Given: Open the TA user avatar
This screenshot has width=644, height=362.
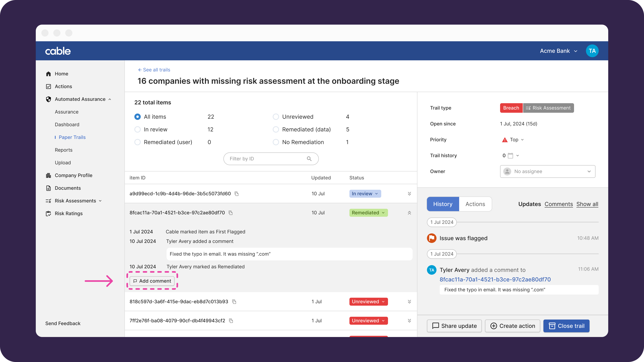Looking at the screenshot, I should click(592, 51).
